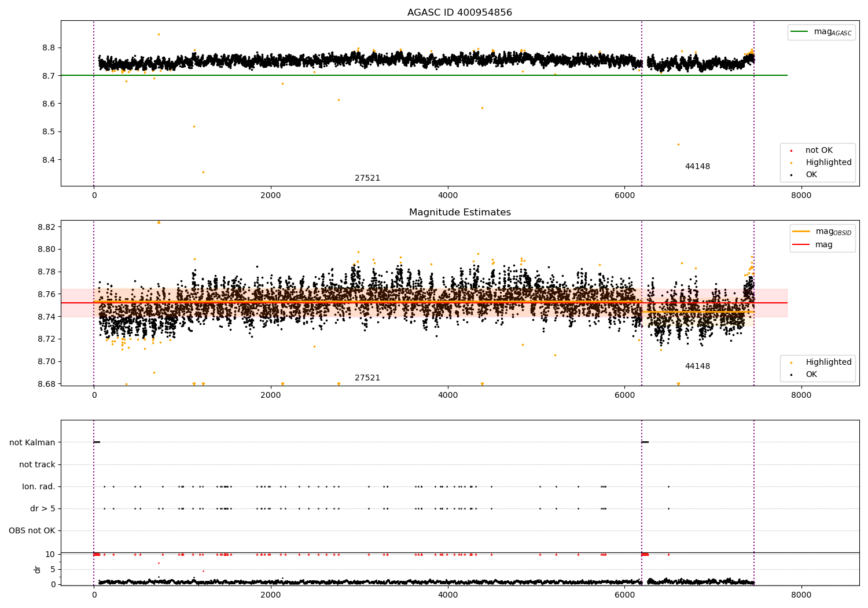The image size is (868, 608).
Task: Select 'OK' legend entry in Magnitude Estimates plot
Action: tap(804, 375)
